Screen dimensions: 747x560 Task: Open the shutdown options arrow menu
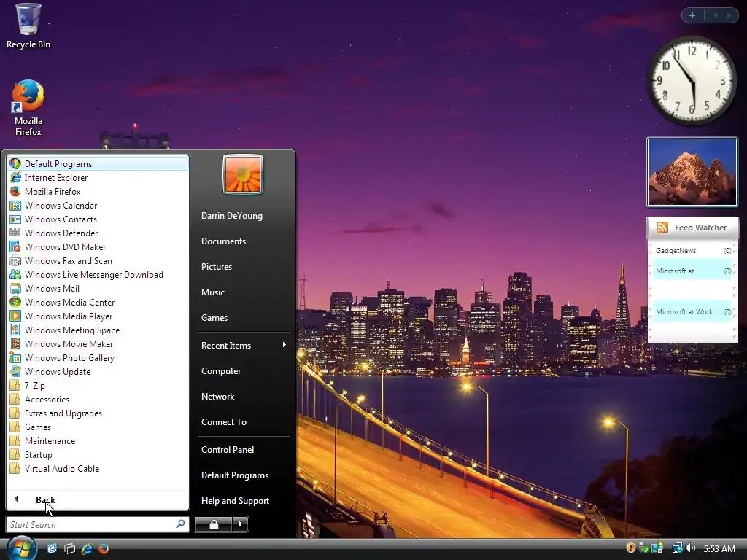pos(241,524)
